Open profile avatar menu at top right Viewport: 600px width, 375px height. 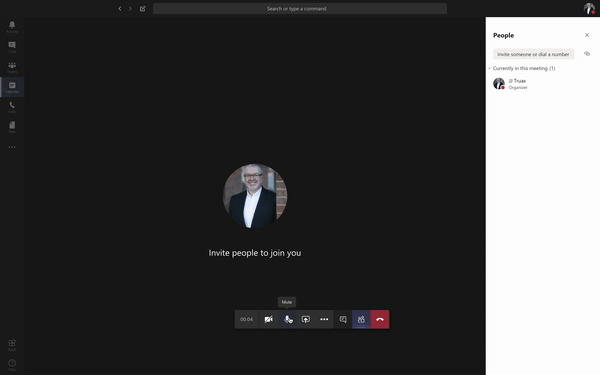(x=589, y=8)
